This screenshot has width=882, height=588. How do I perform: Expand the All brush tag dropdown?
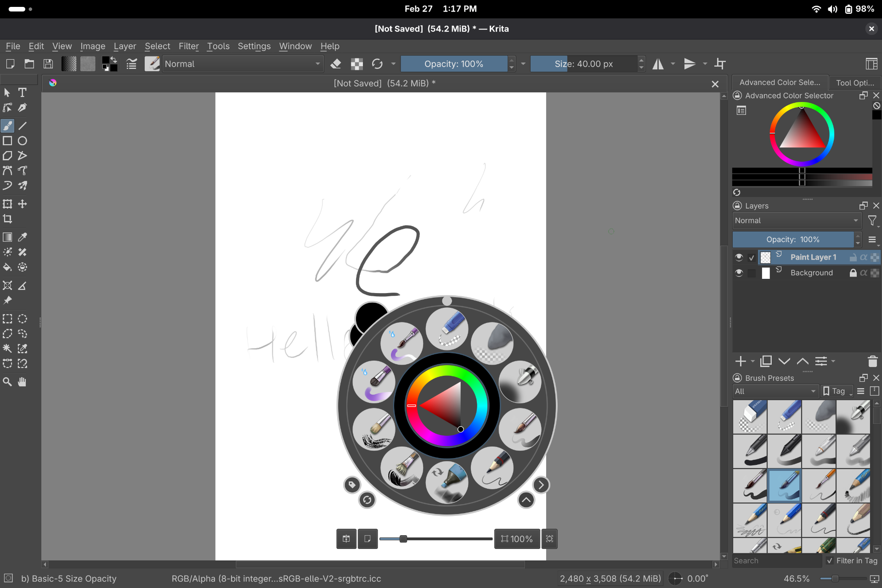point(775,391)
